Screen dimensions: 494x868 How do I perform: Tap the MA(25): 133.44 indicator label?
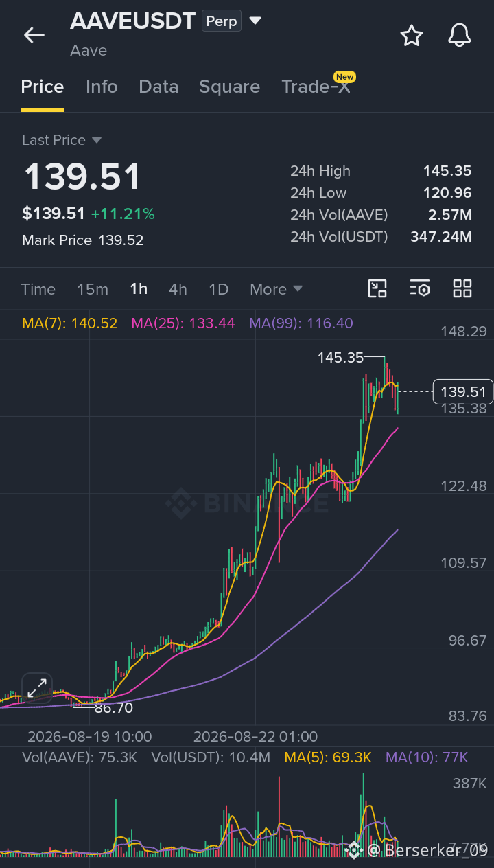coord(183,323)
